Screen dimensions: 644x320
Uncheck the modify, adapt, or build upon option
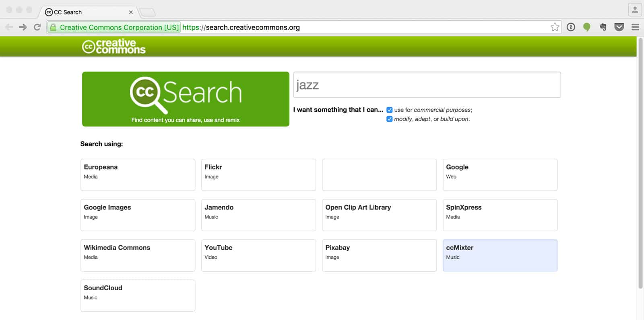(x=389, y=119)
